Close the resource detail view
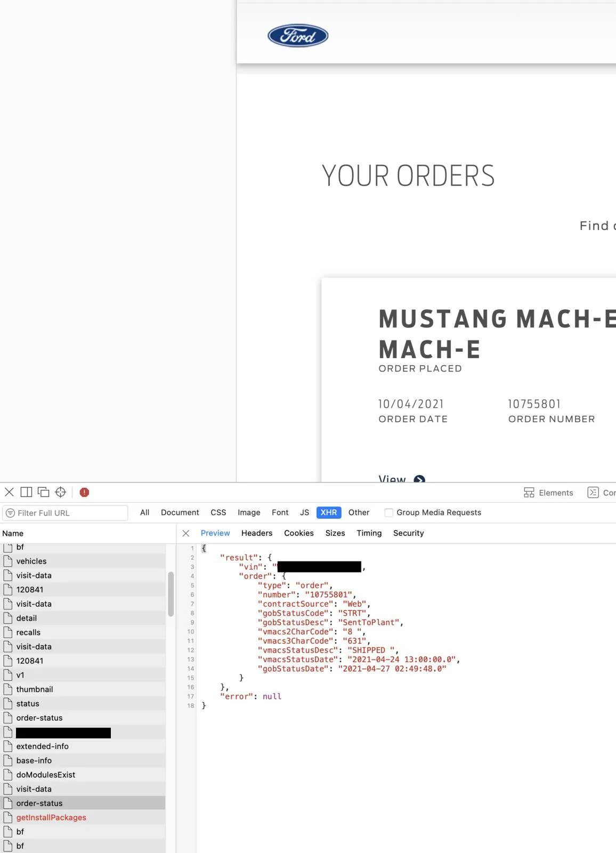The height and width of the screenshot is (853, 616). click(185, 533)
